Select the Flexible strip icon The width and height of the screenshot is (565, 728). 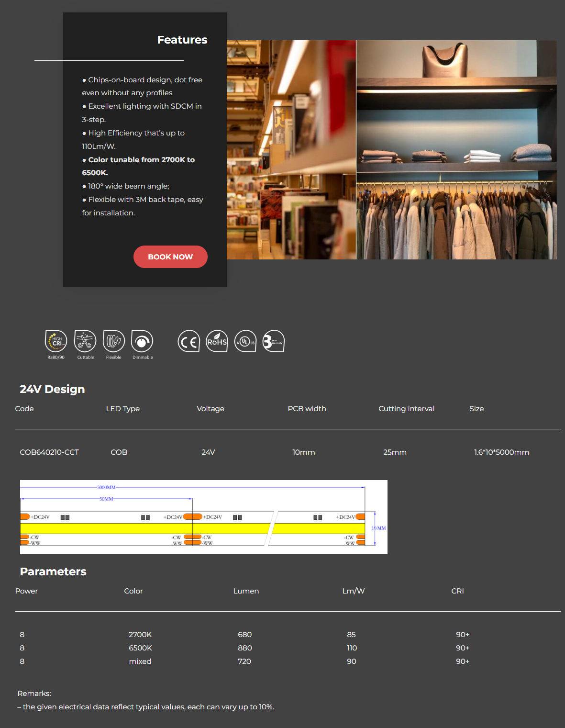tap(114, 342)
